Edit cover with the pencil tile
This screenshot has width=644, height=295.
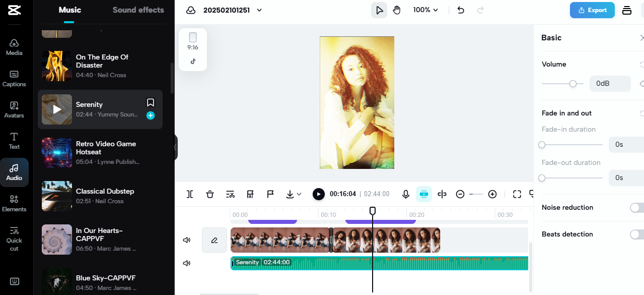pyautogui.click(x=214, y=240)
